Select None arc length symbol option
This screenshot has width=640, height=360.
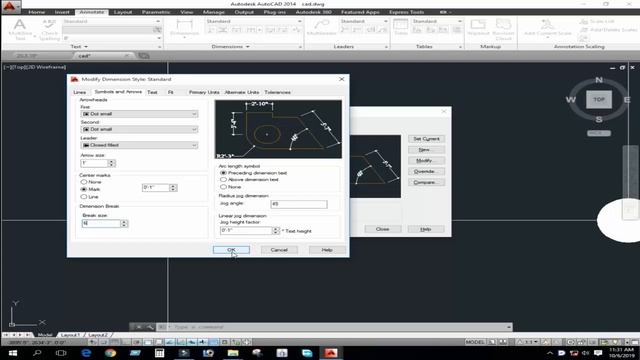[223, 187]
